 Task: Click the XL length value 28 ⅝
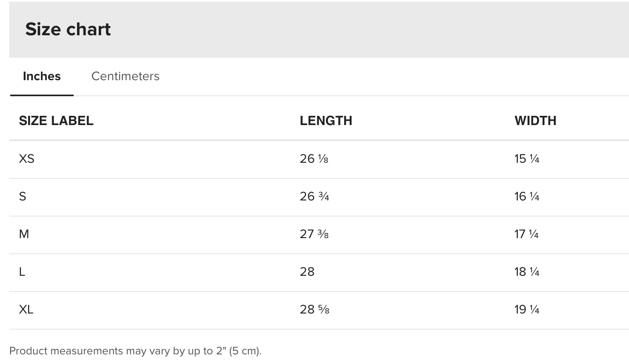314,309
